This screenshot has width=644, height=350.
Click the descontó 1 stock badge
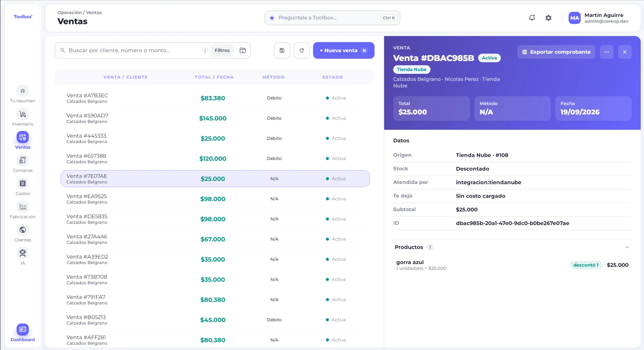pos(586,265)
